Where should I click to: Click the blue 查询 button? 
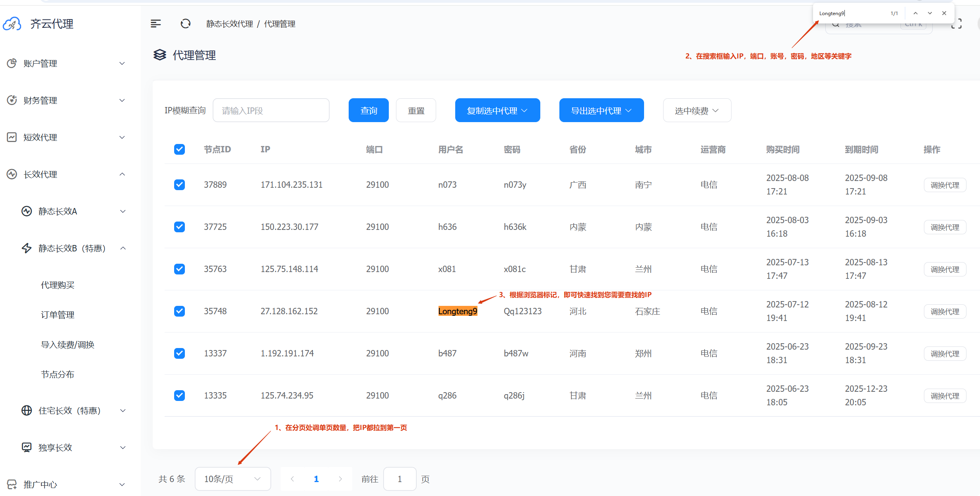click(x=369, y=111)
